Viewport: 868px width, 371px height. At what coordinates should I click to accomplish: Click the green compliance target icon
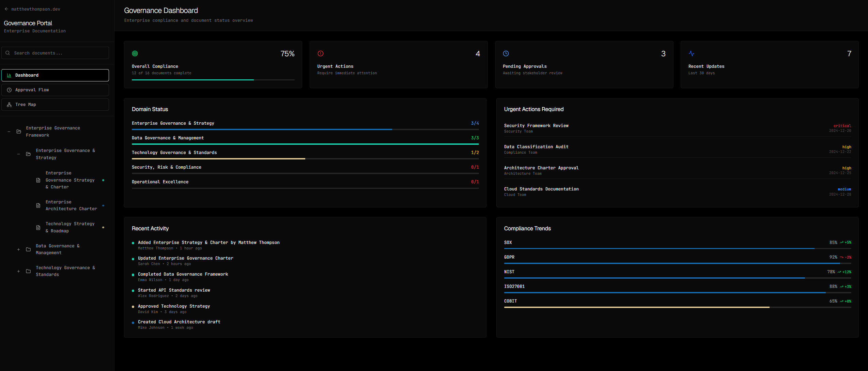(135, 53)
